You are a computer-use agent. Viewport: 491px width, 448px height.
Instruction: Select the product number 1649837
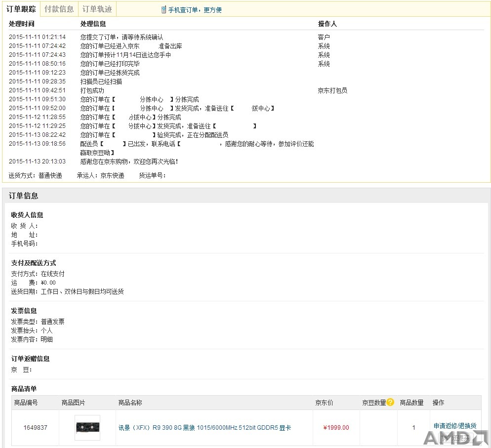(x=36, y=428)
